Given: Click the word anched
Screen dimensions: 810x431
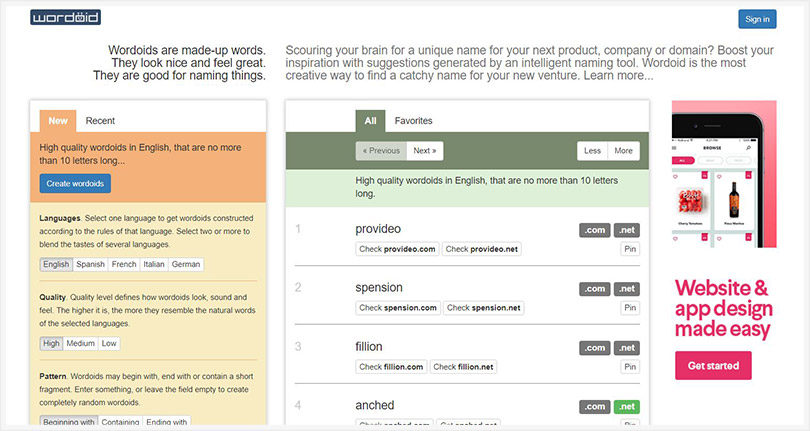Looking at the screenshot, I should pos(375,406).
